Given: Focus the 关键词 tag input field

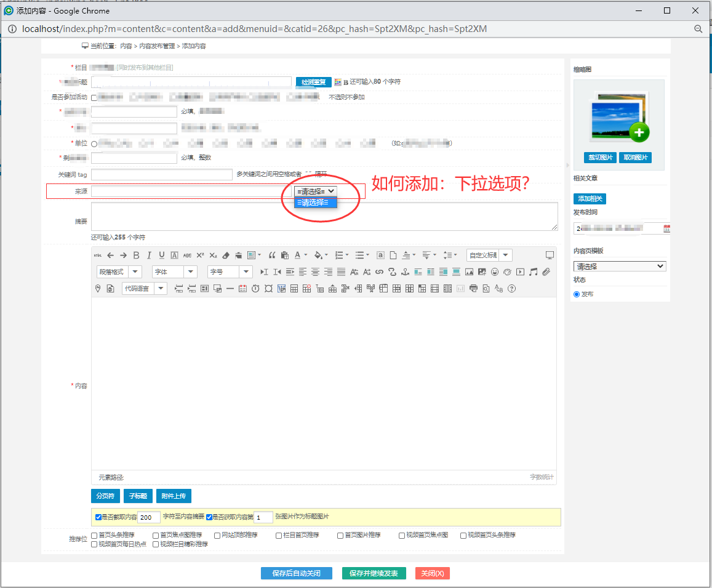Looking at the screenshot, I should coord(162,174).
